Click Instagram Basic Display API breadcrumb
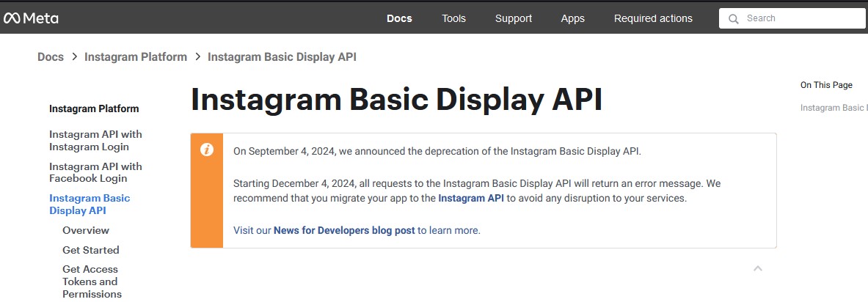Screen dimensions: 868x302 pyautogui.click(x=282, y=57)
